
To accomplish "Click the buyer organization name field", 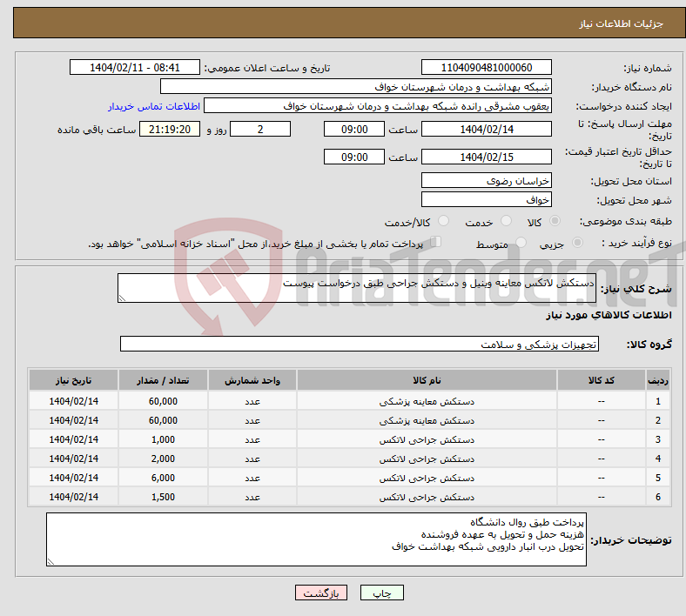I will tap(356, 86).
